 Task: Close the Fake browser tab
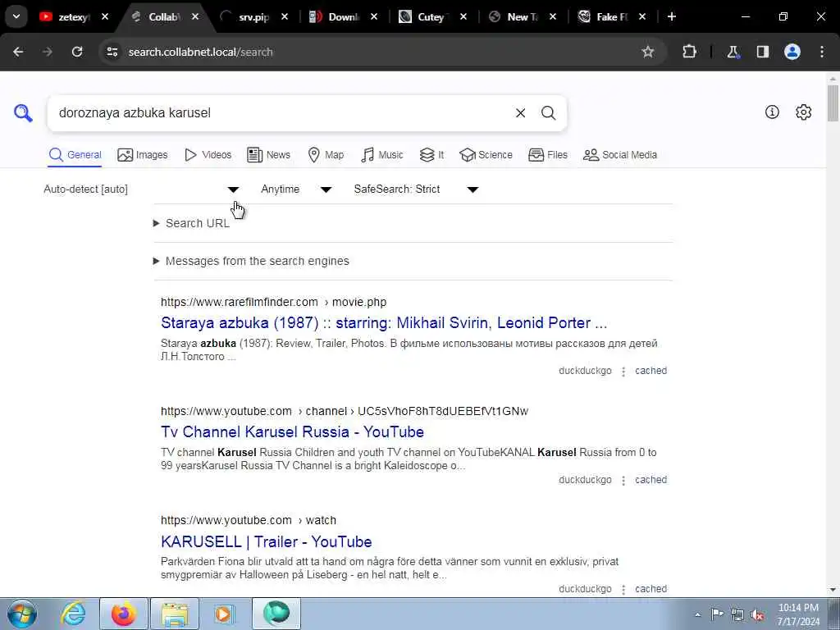pos(642,16)
